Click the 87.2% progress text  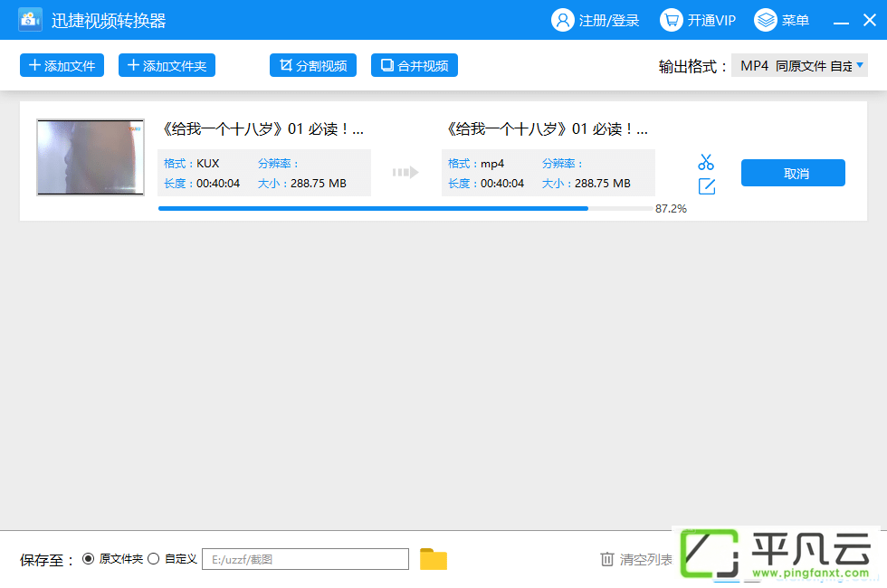[671, 209]
